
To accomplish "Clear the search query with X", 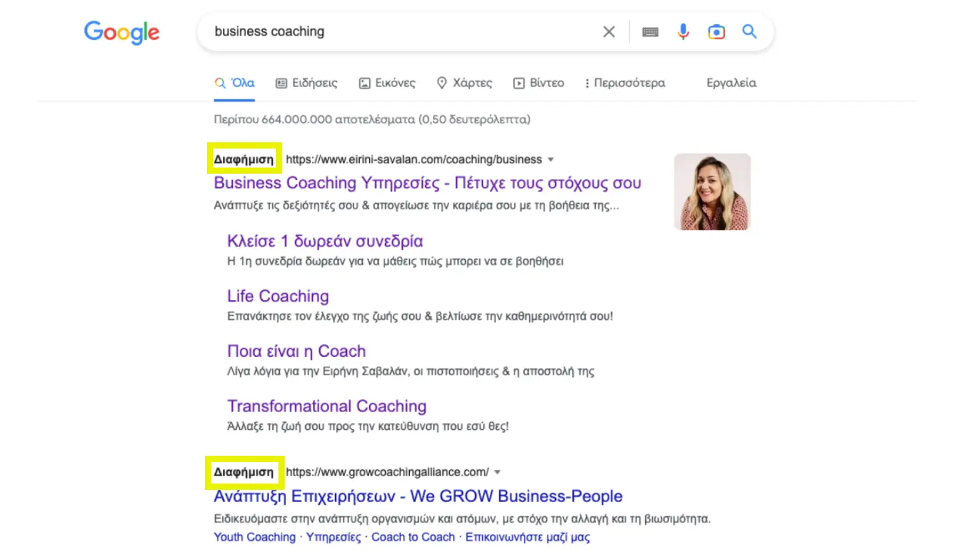I will tap(609, 32).
